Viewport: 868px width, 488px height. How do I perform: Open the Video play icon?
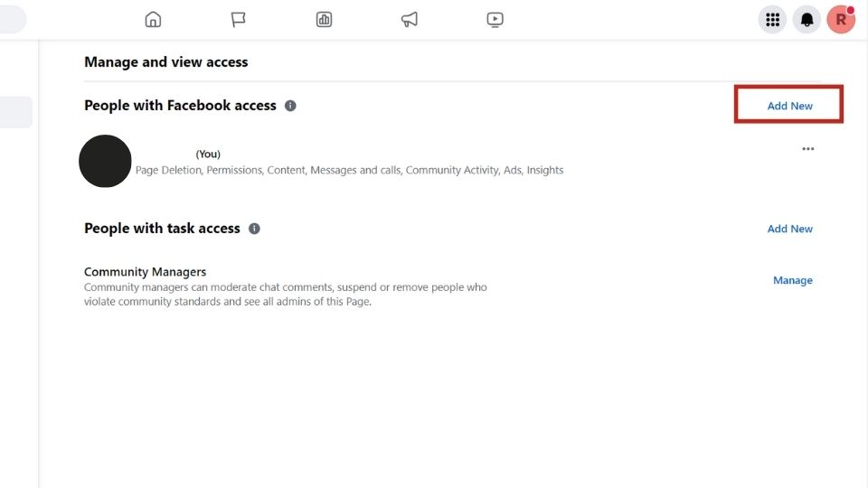pos(495,19)
